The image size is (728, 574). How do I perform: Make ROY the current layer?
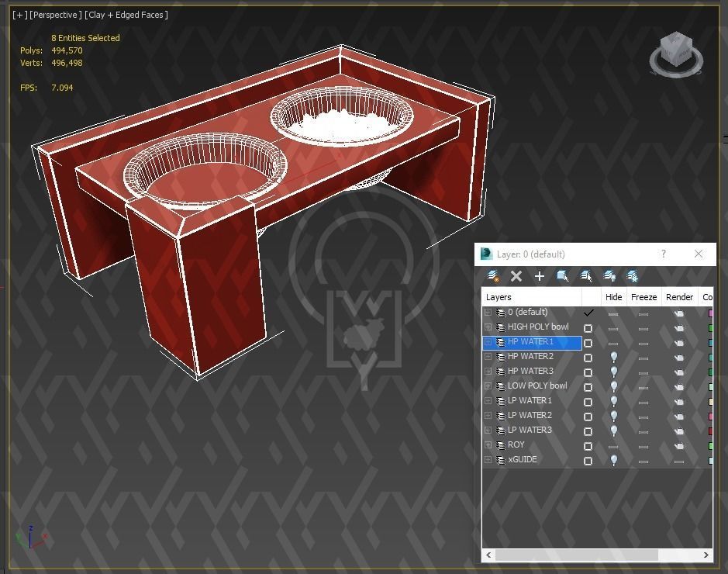588,446
